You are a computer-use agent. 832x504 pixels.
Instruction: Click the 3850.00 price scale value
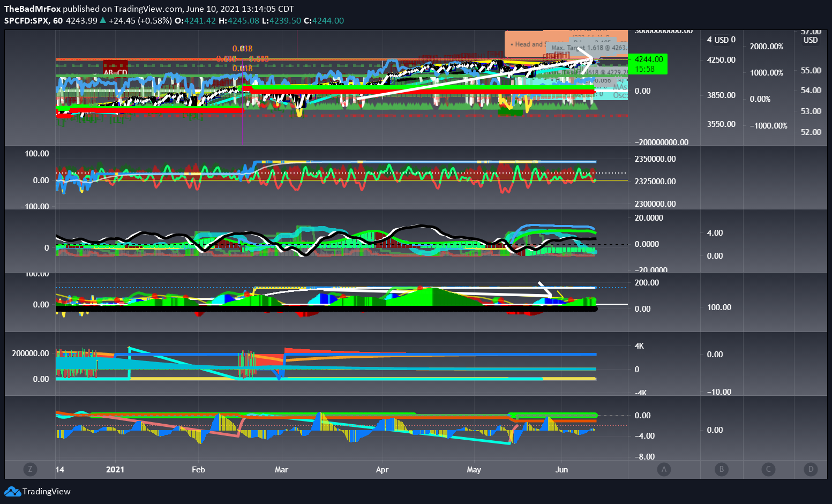coord(721,95)
